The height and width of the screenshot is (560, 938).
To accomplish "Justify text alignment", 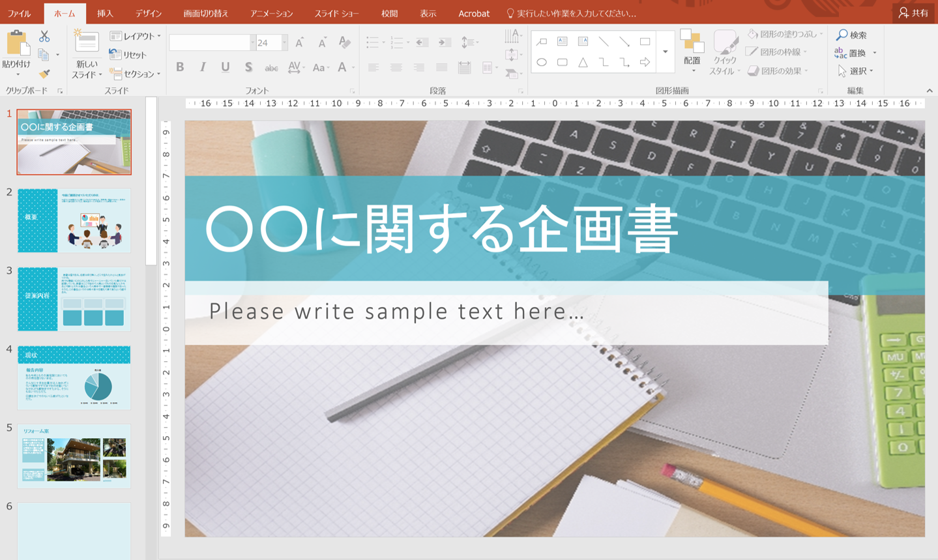I will pyautogui.click(x=442, y=67).
